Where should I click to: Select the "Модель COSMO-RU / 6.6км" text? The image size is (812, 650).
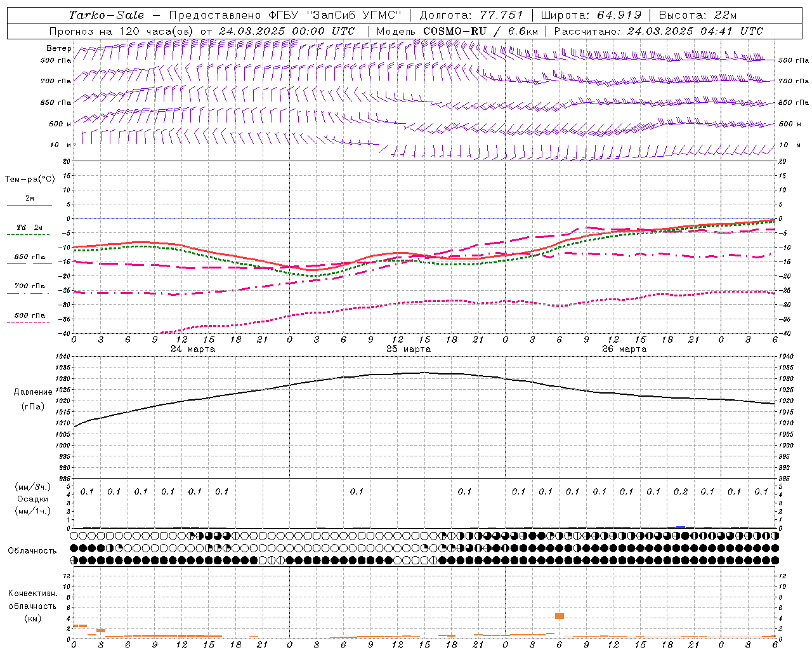457,31
